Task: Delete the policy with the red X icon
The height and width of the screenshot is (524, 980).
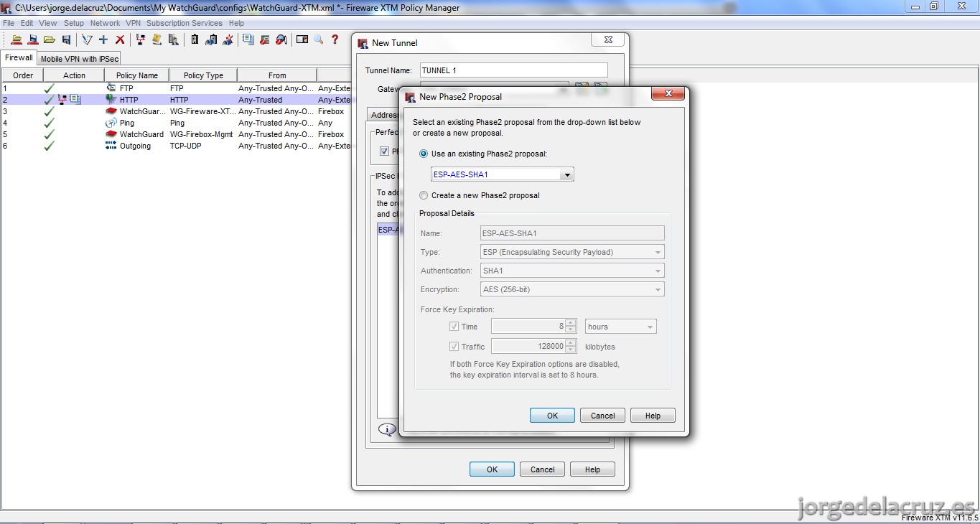Action: [120, 40]
